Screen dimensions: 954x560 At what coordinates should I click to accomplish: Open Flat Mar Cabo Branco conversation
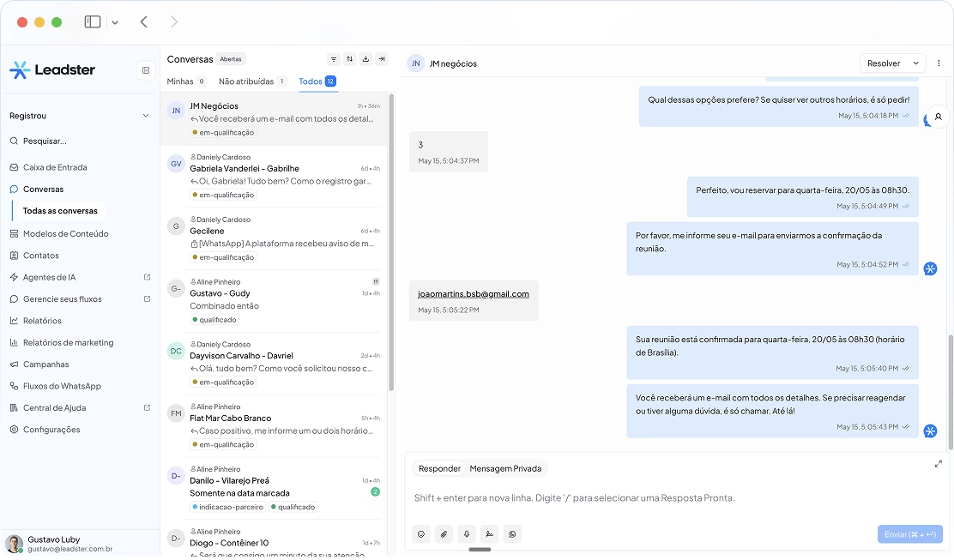[274, 426]
